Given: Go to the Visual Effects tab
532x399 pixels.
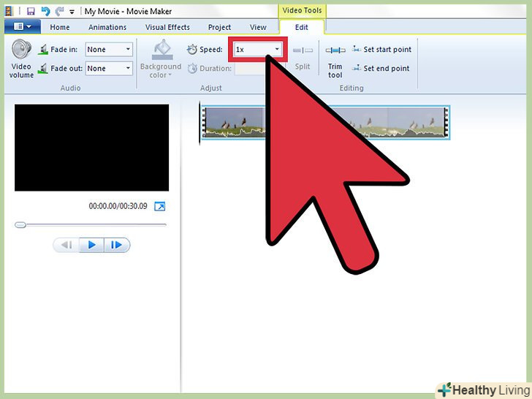Looking at the screenshot, I should click(167, 27).
